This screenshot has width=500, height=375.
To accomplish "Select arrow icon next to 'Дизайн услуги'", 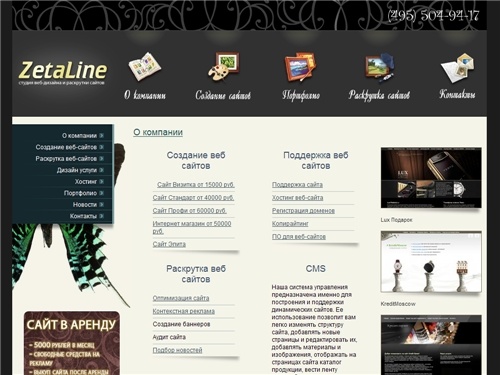I will point(101,170).
